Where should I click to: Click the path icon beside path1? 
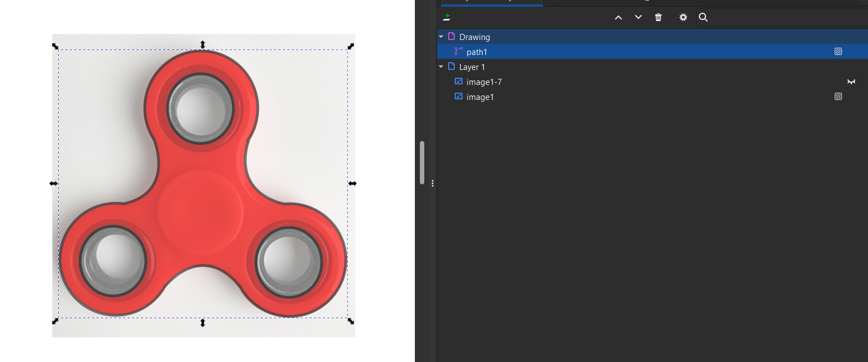pos(458,52)
